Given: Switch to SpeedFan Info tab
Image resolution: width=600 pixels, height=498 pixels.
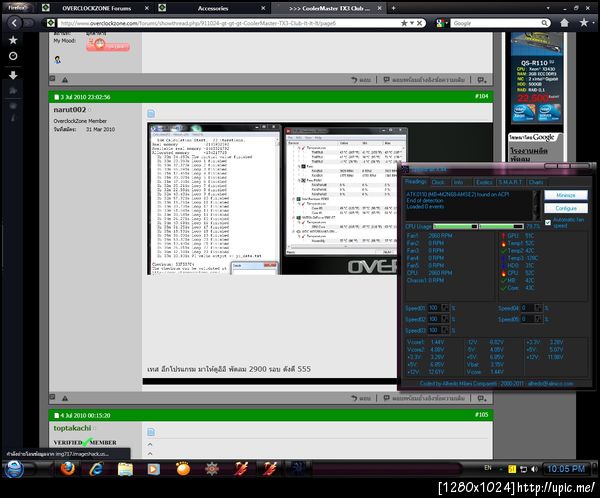Looking at the screenshot, I should tap(458, 182).
